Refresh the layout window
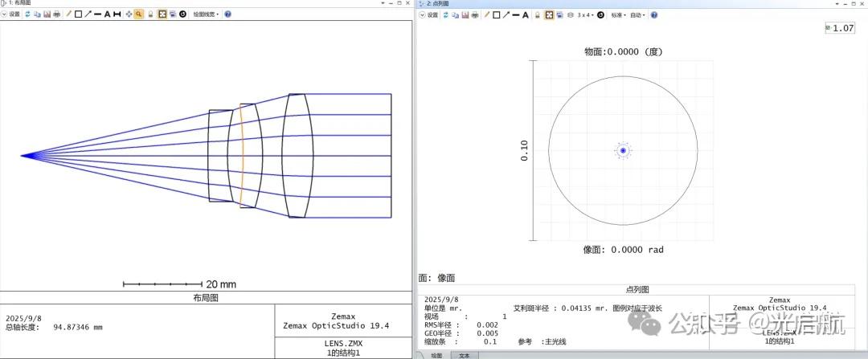Screen dimensions: 868x359 tap(27, 14)
